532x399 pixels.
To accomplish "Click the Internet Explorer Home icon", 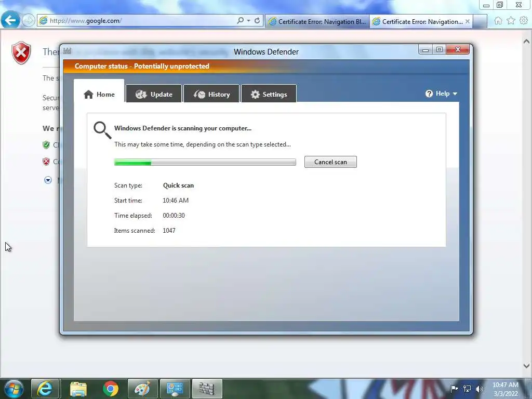I will tap(498, 21).
